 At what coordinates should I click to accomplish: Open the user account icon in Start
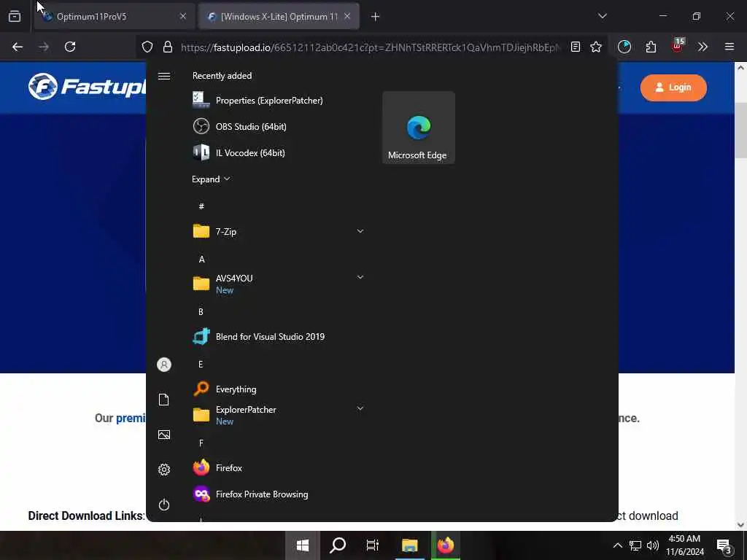click(x=164, y=365)
